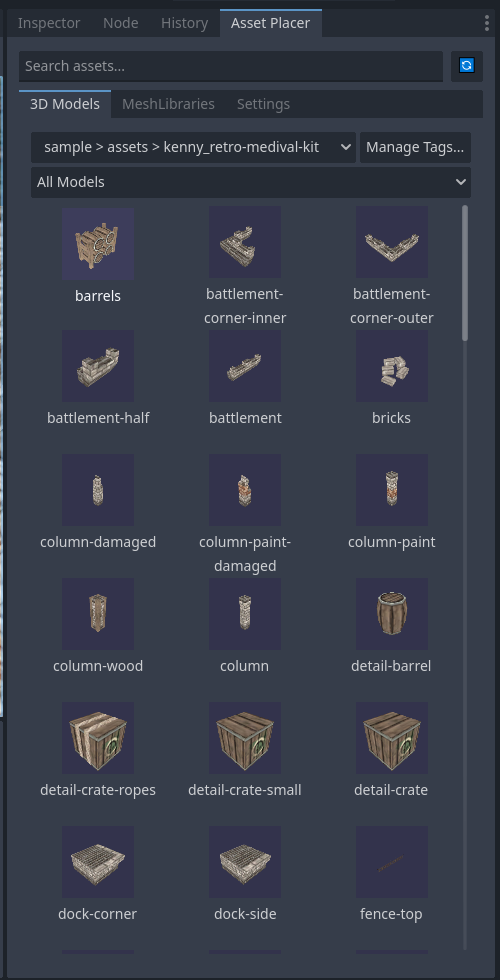
Task: Pick the battlement-corner-inner model
Action: click(245, 243)
